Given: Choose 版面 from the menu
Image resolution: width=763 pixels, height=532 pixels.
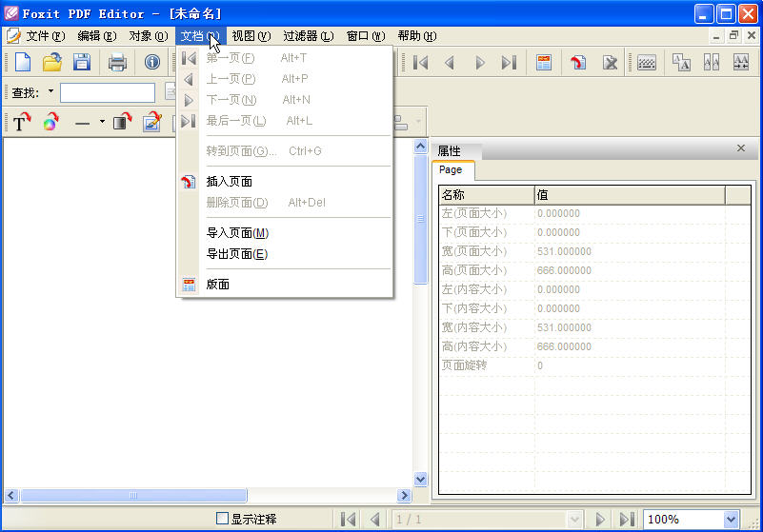Looking at the screenshot, I should pos(285,285).
